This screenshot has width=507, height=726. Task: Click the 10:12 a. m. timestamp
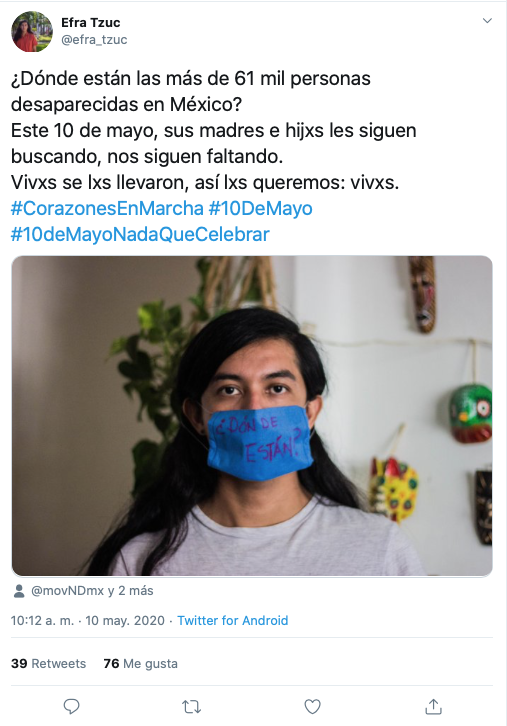pos(42,620)
